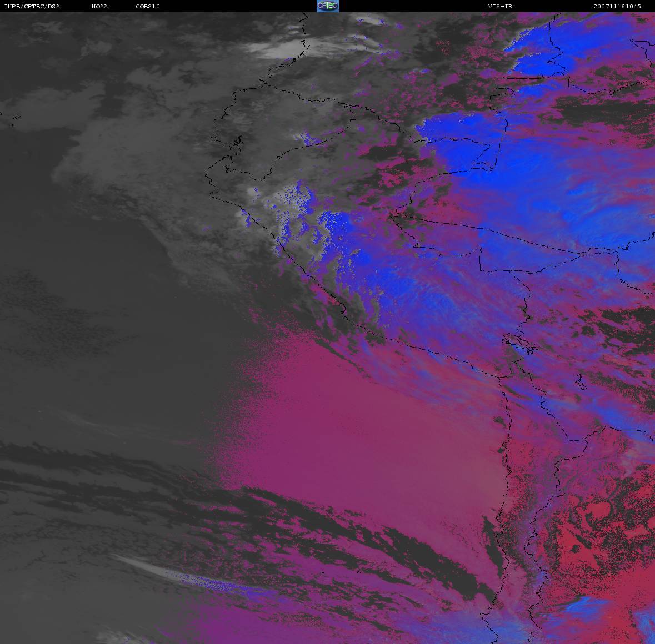This screenshot has height=644, width=655.
Task: Select the GOES10 satellite label
Action: [x=148, y=6]
